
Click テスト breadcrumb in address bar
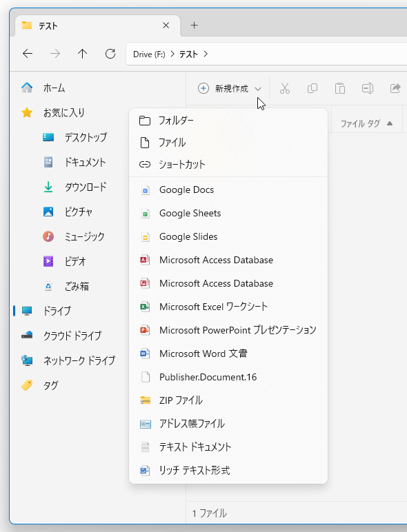pyautogui.click(x=188, y=54)
